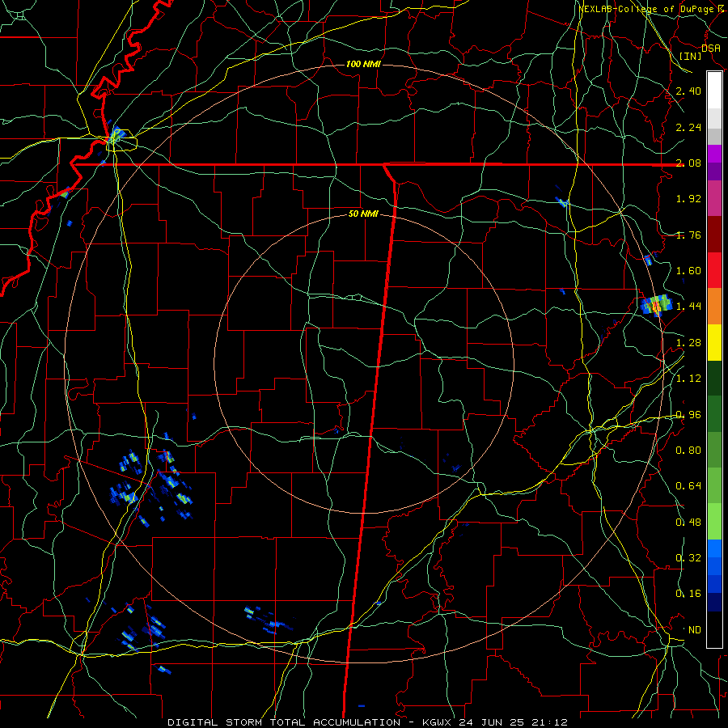Click the orange color block in legend
Screen dimensions: 728x728
pos(714,307)
